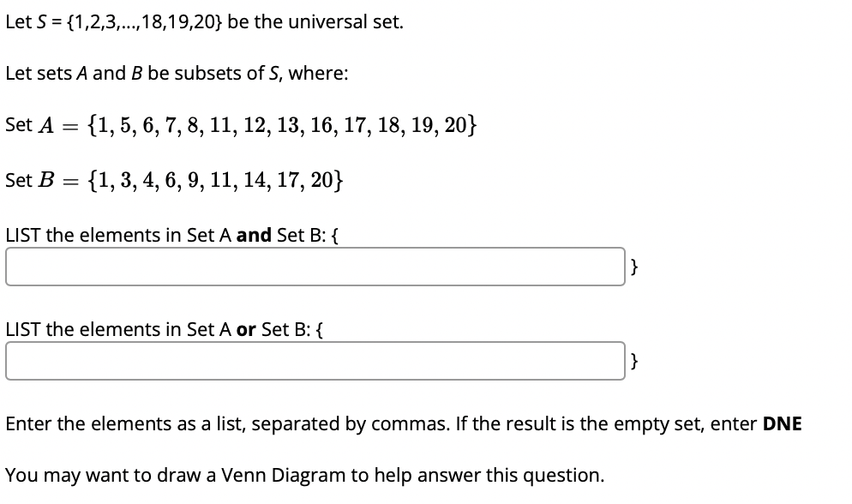Screen dimensions: 852x504
Task: Click the second answer input field for Set A or Set B
Action: (x=315, y=361)
